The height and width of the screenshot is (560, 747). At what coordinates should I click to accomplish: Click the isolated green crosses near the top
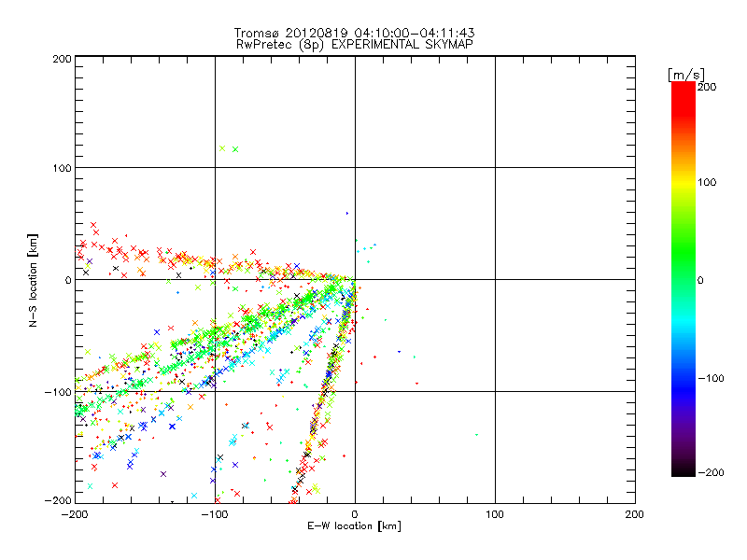[x=229, y=148]
